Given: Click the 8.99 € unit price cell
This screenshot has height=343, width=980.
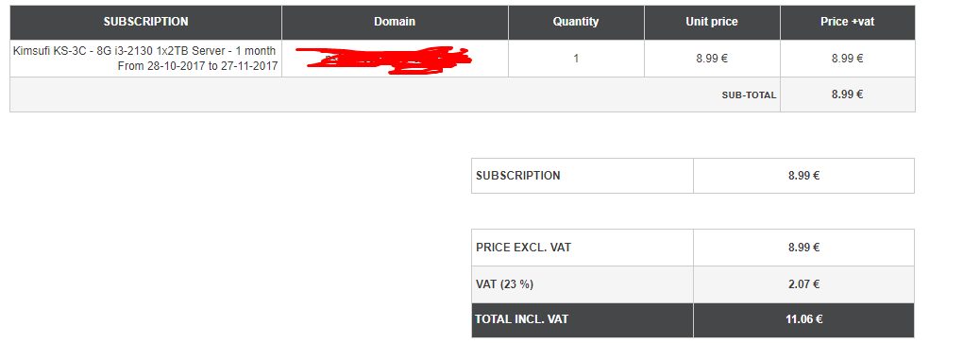Looking at the screenshot, I should [712, 59].
